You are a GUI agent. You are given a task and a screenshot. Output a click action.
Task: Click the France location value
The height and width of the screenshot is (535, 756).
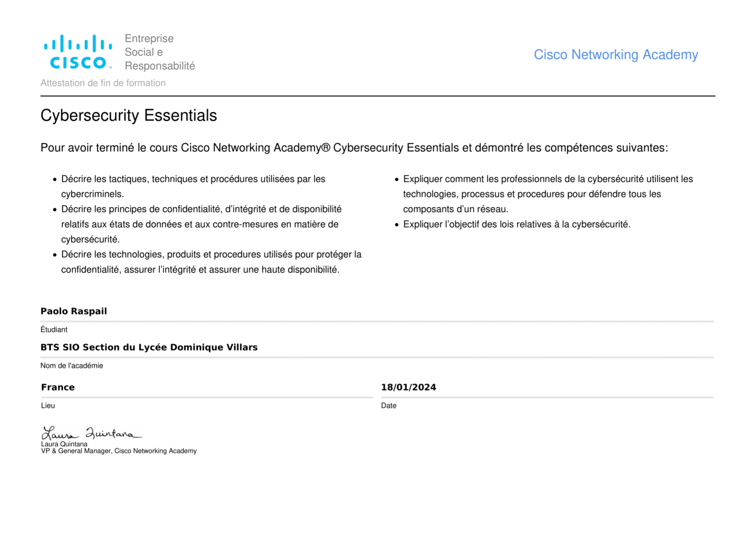point(58,387)
